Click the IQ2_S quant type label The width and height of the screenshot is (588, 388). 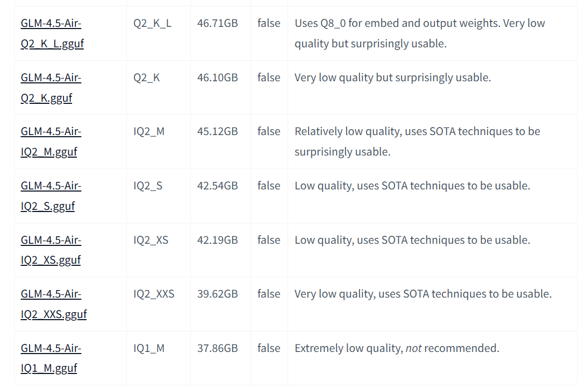(x=148, y=186)
